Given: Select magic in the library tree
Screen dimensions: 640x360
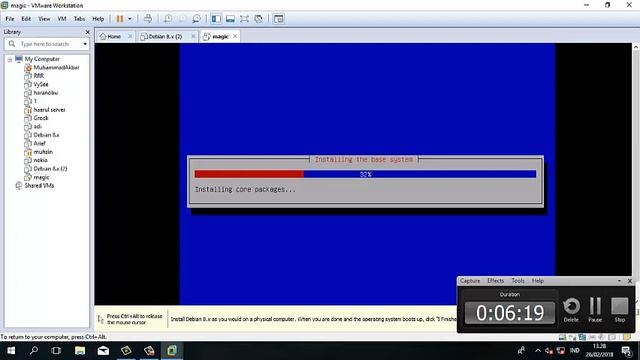Looking at the screenshot, I should pyautogui.click(x=41, y=177).
